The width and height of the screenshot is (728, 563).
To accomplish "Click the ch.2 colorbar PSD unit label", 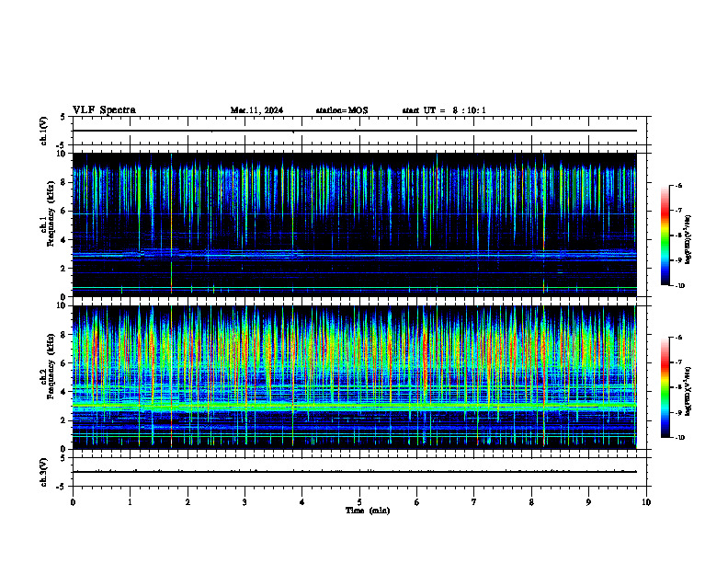I will tap(688, 392).
